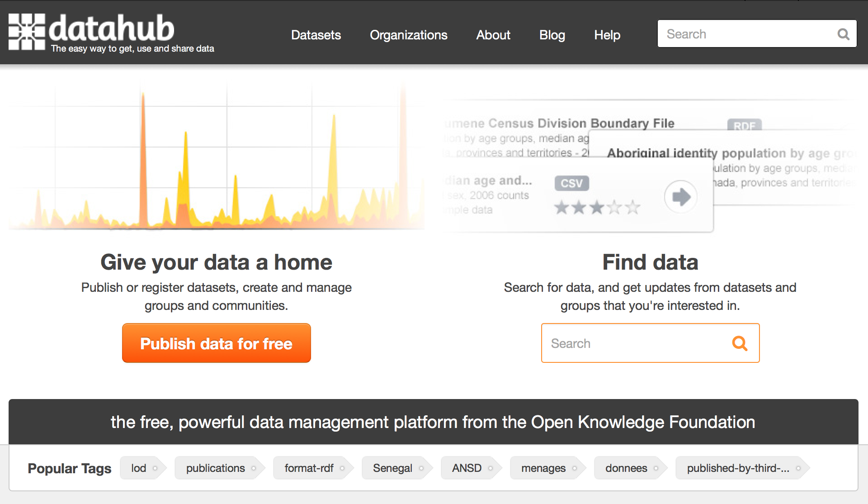Open the Datasets menu item
The width and height of the screenshot is (868, 504).
pos(316,35)
